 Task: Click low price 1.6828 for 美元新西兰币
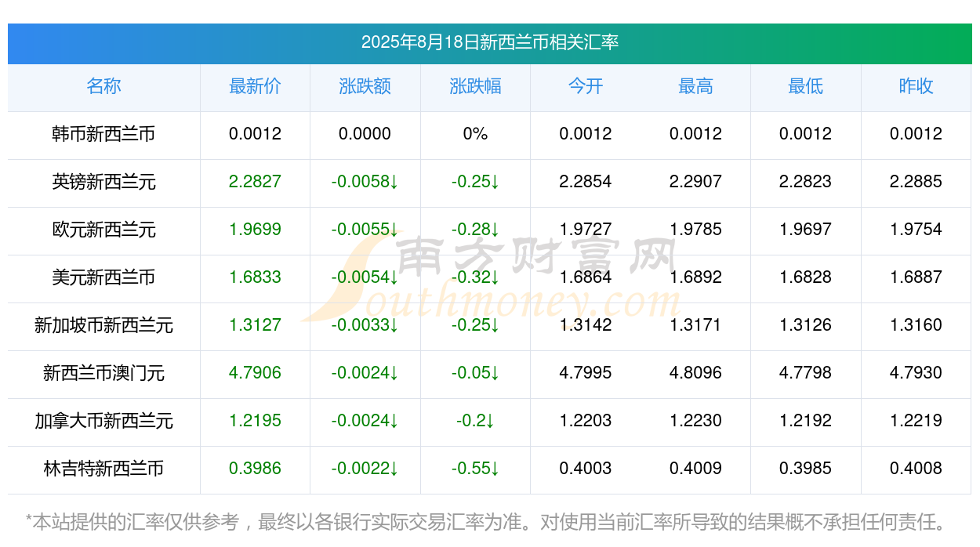pos(805,277)
